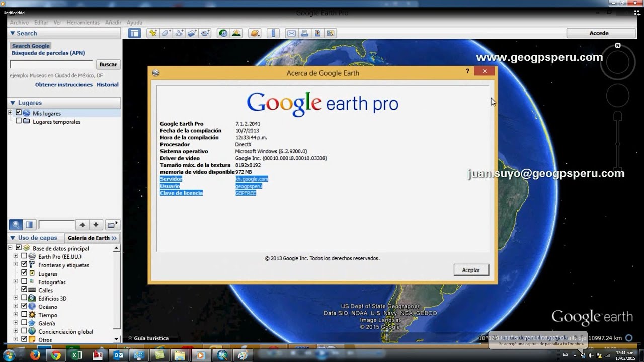
Task: Collapse the Lugares panel header
Action: click(12, 103)
